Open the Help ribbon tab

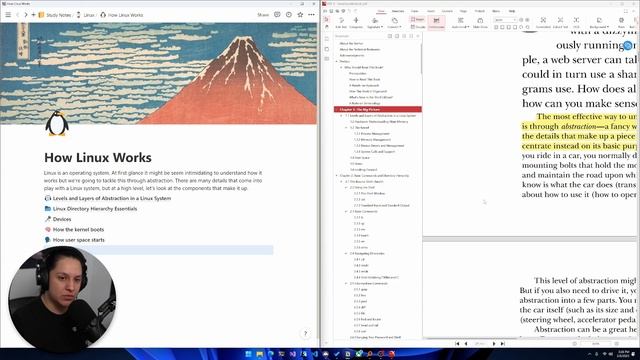[512, 11]
